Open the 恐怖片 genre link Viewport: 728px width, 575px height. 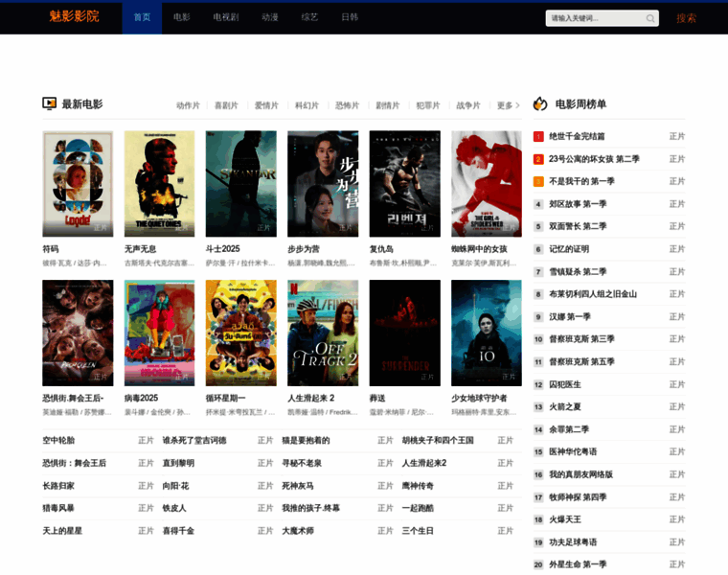click(348, 105)
